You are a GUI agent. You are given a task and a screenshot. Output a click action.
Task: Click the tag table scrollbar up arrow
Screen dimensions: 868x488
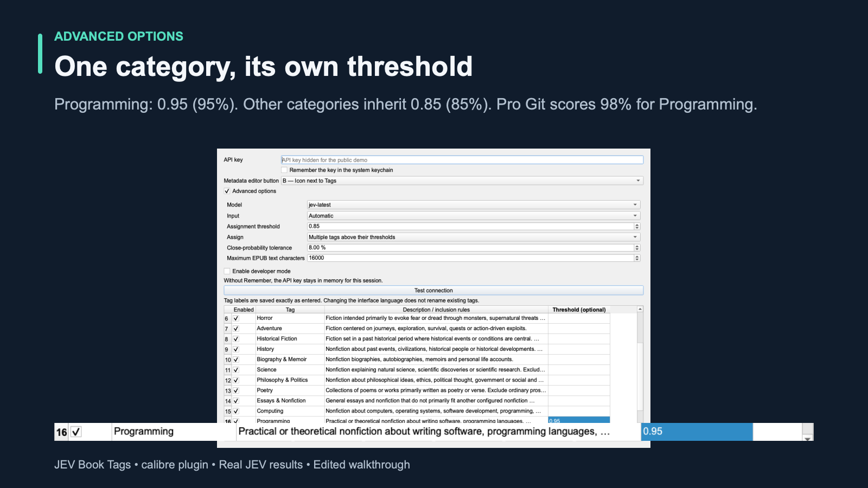[640, 309]
